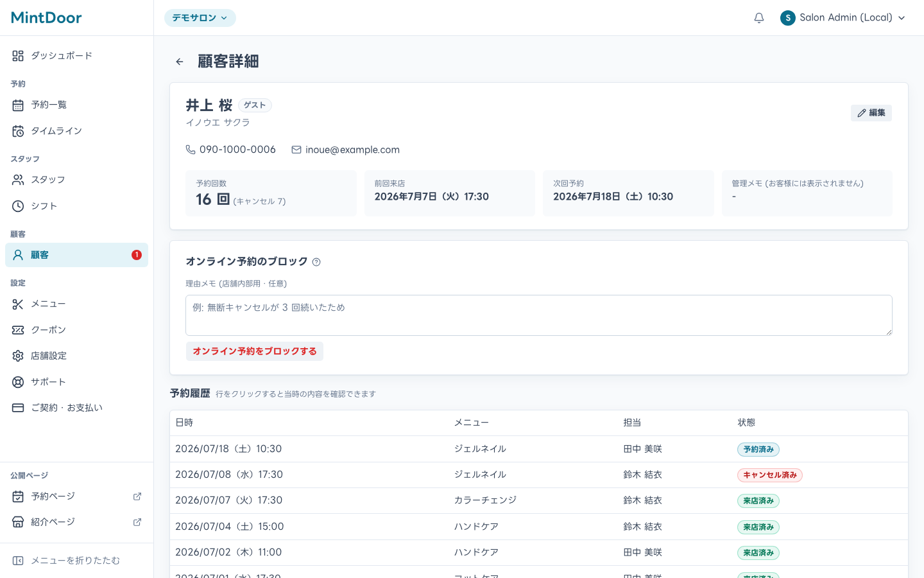Viewport: 924px width, 578px height.
Task: Click 来店済み badge in 2026/07/07 row
Action: 758,501
